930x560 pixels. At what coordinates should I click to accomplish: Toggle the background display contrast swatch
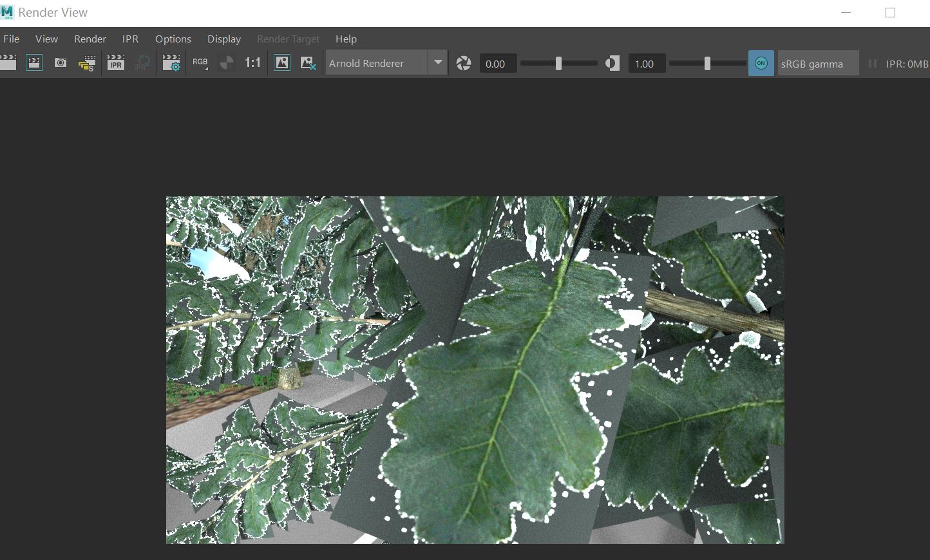(x=611, y=63)
